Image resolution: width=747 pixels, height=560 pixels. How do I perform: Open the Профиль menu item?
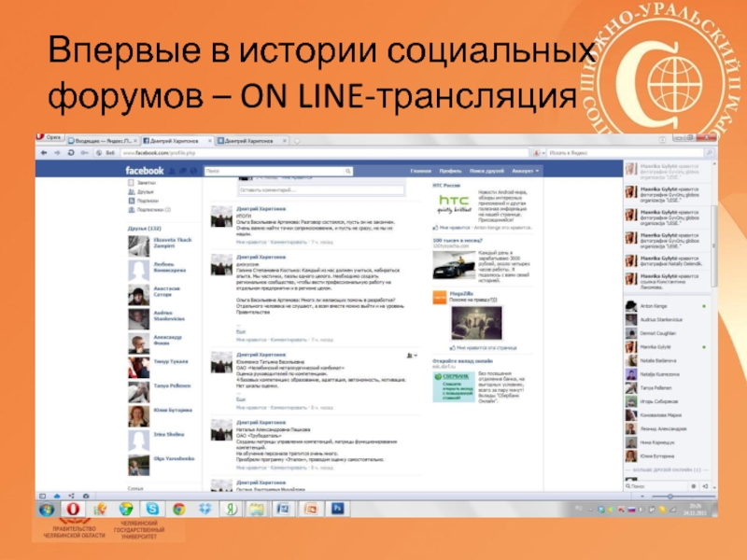click(450, 171)
